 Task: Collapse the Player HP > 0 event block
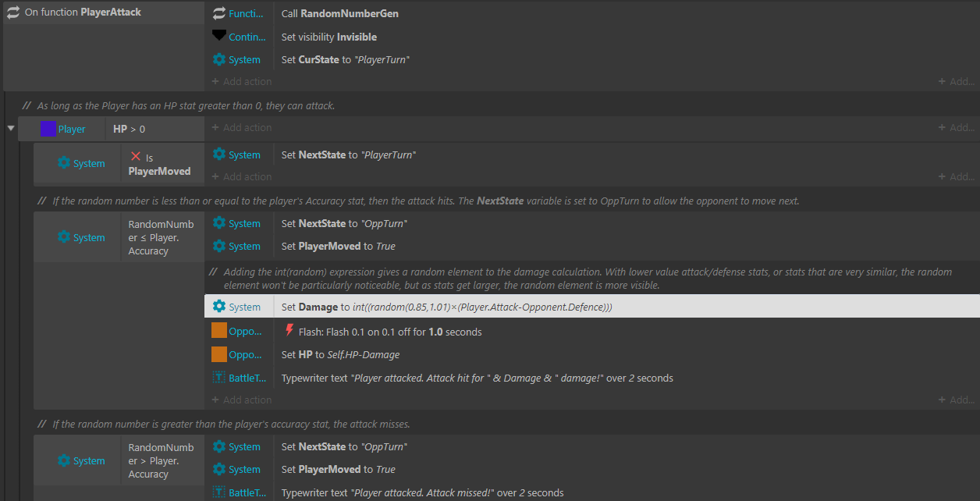[x=11, y=128]
